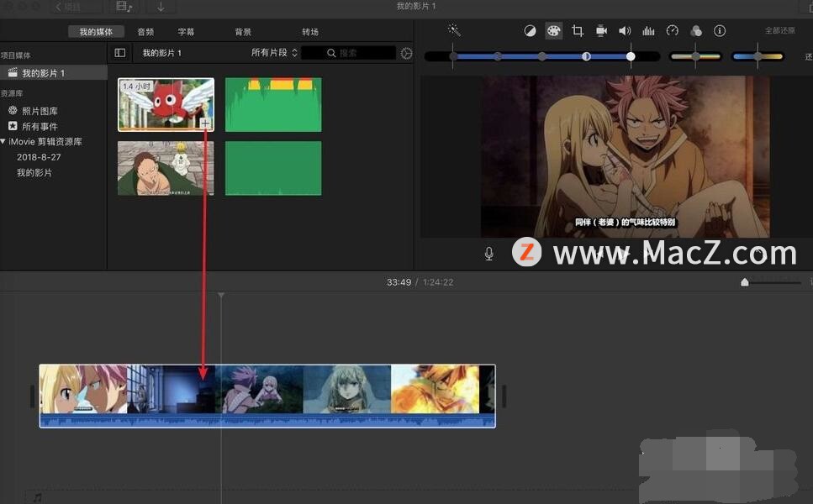Select 我的影片 under iMovie library
Screen dimensions: 813x504
tap(34, 172)
